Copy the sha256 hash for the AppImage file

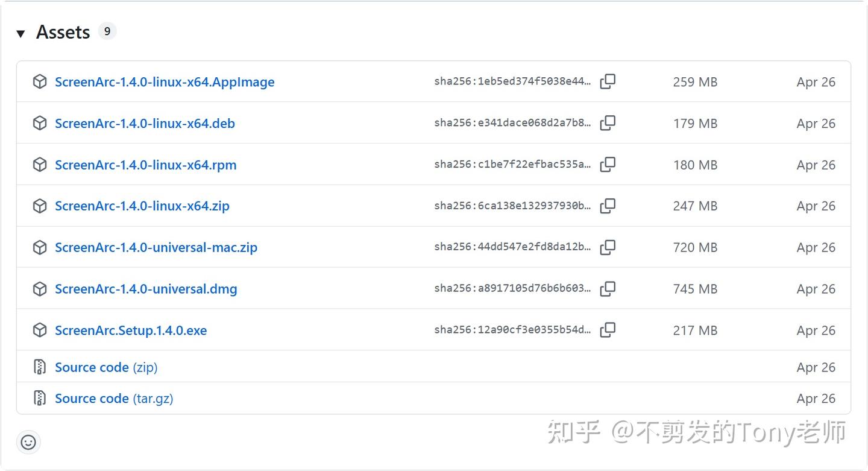tap(608, 81)
